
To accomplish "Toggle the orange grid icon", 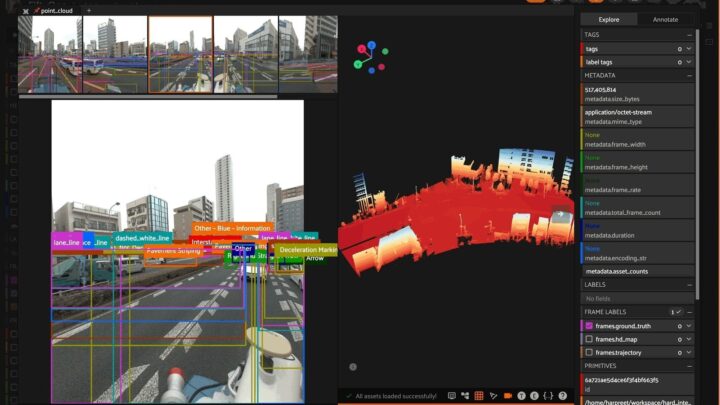I will click(479, 396).
